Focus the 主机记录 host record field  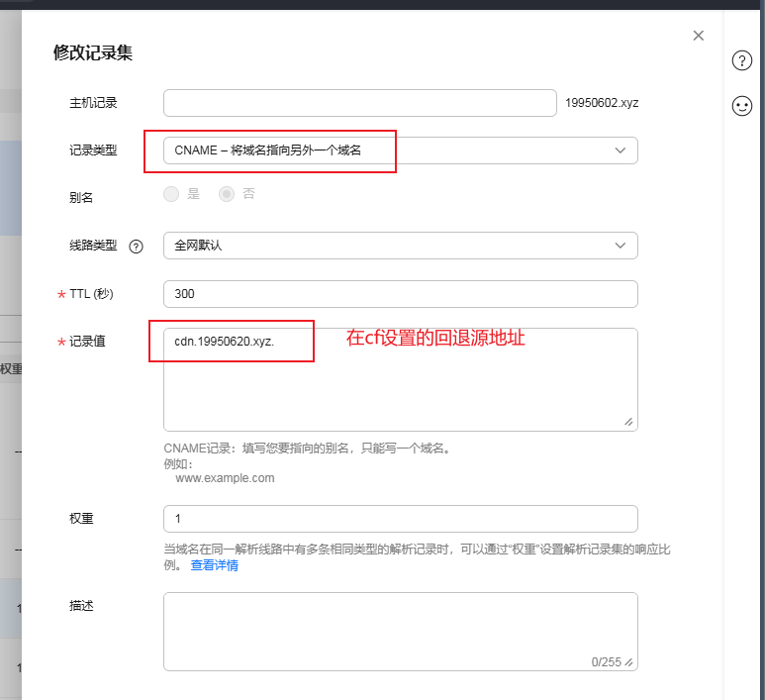coord(360,103)
